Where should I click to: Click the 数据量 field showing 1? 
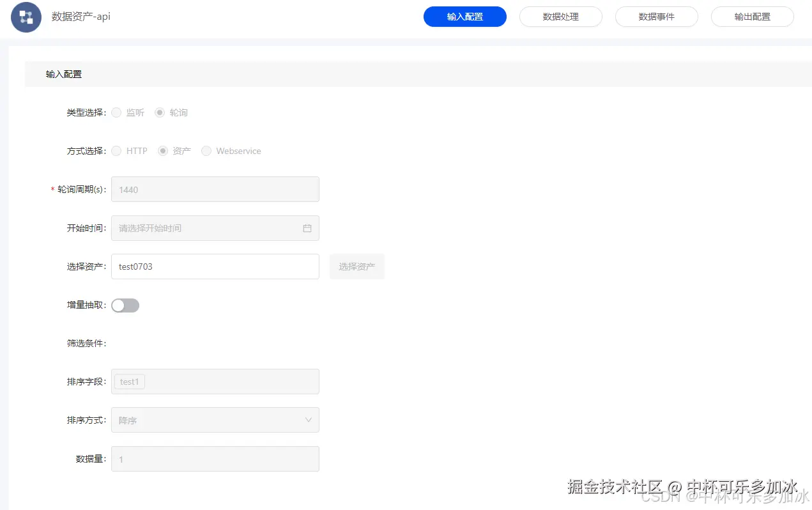click(215, 458)
